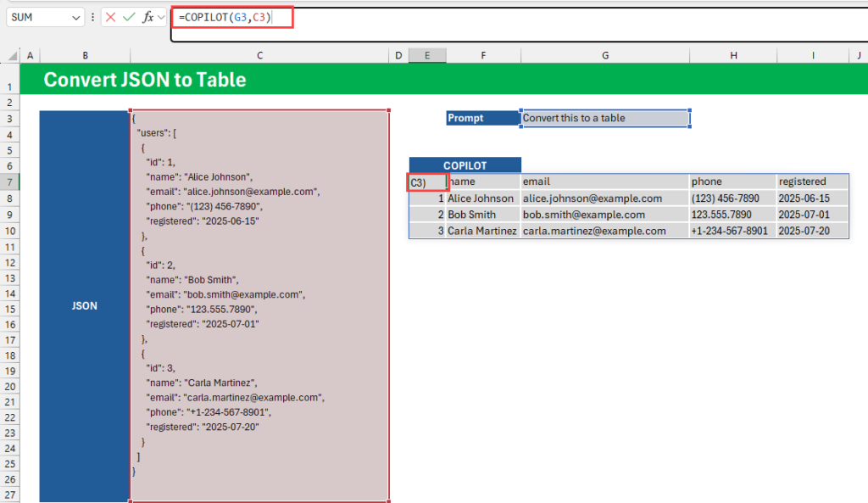
Task: Select row 15 header
Action: (9, 309)
